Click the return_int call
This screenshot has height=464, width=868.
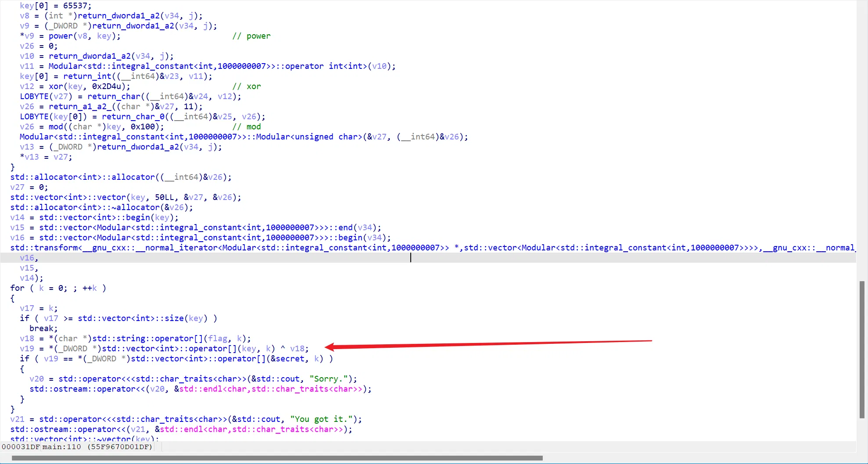tap(137, 76)
